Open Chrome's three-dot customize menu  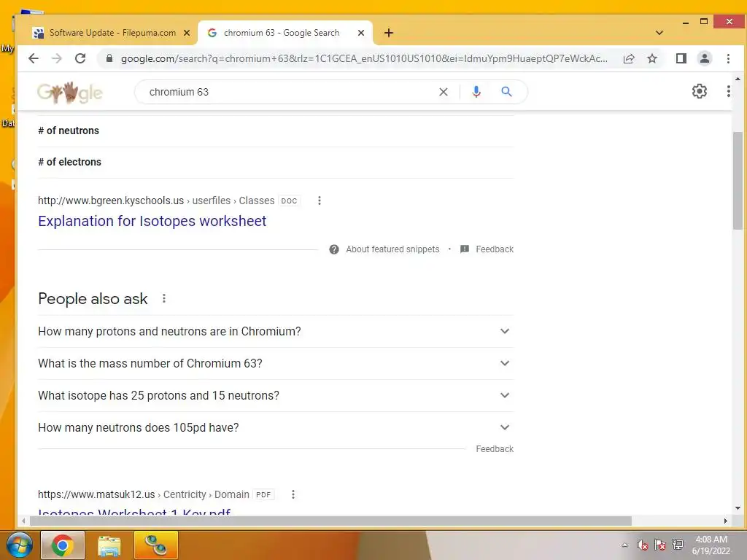coord(728,58)
